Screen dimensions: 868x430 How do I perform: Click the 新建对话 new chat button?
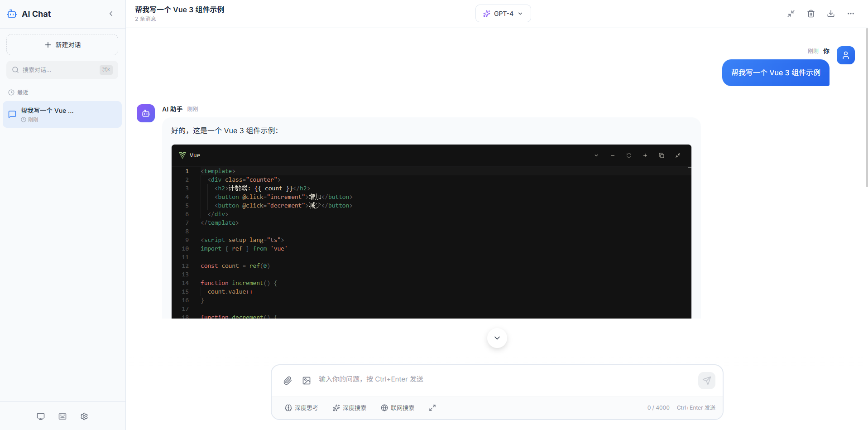pos(62,45)
